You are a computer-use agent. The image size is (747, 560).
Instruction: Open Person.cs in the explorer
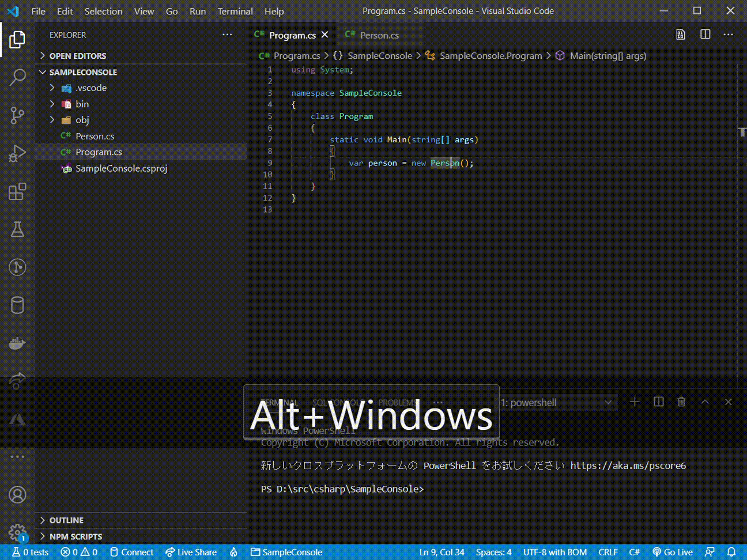point(141,136)
